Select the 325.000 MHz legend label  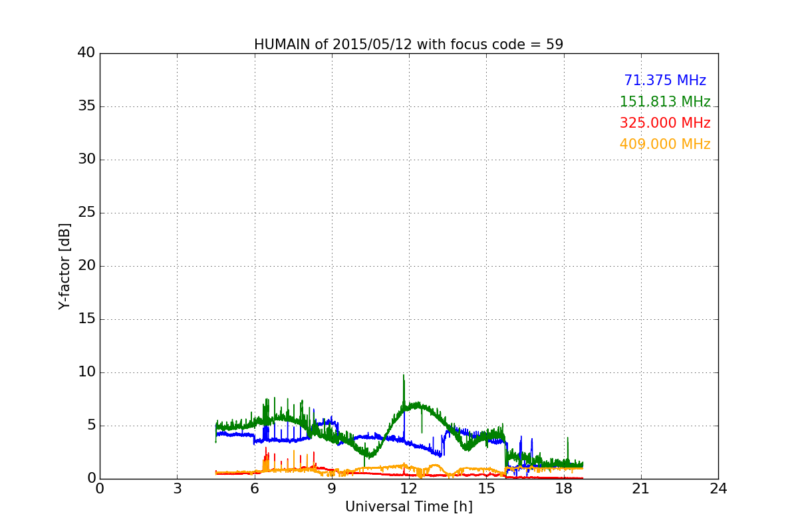tap(665, 123)
